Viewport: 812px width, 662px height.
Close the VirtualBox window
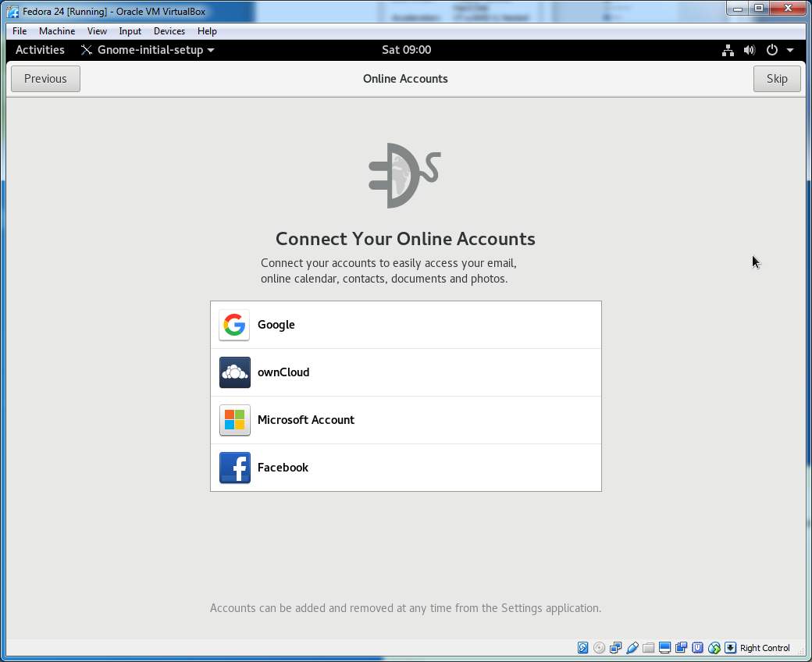(x=788, y=9)
